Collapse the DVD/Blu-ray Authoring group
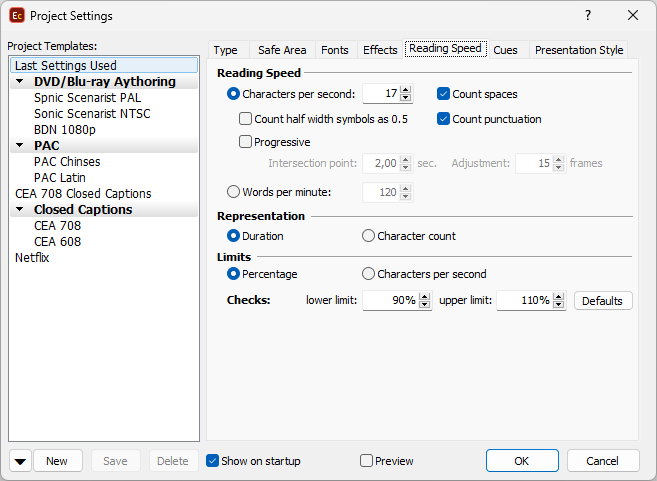Screen dimensions: 657x481 [x=19, y=82]
